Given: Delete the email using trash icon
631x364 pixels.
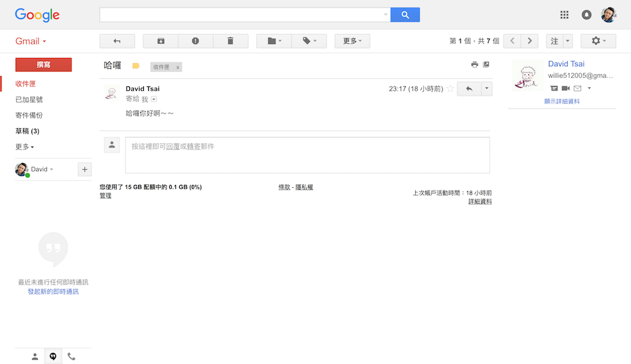Looking at the screenshot, I should 230,41.
